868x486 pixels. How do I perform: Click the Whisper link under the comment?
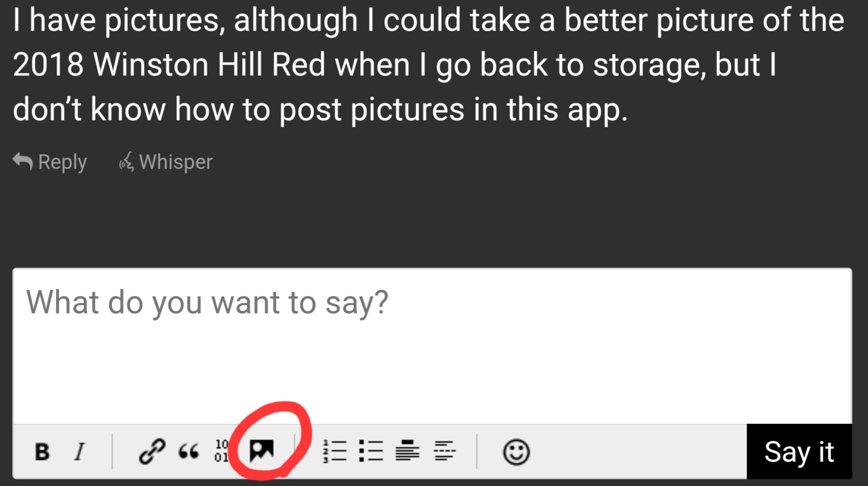[175, 162]
